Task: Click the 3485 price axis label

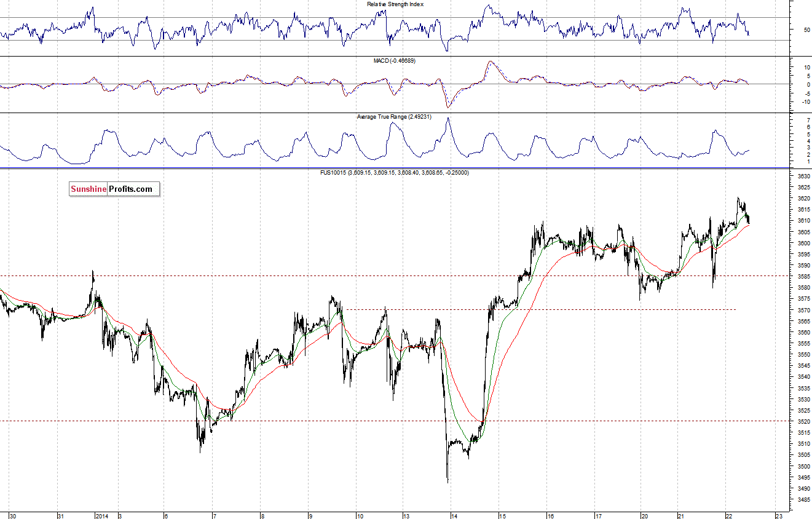Action: (x=803, y=499)
